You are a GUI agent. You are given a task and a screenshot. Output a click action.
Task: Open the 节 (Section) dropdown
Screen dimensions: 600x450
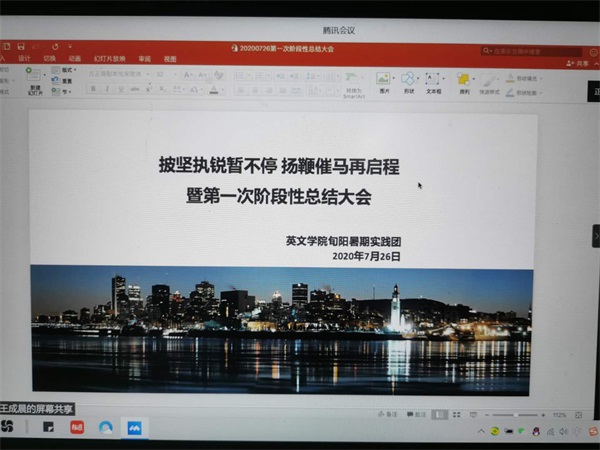[x=61, y=91]
